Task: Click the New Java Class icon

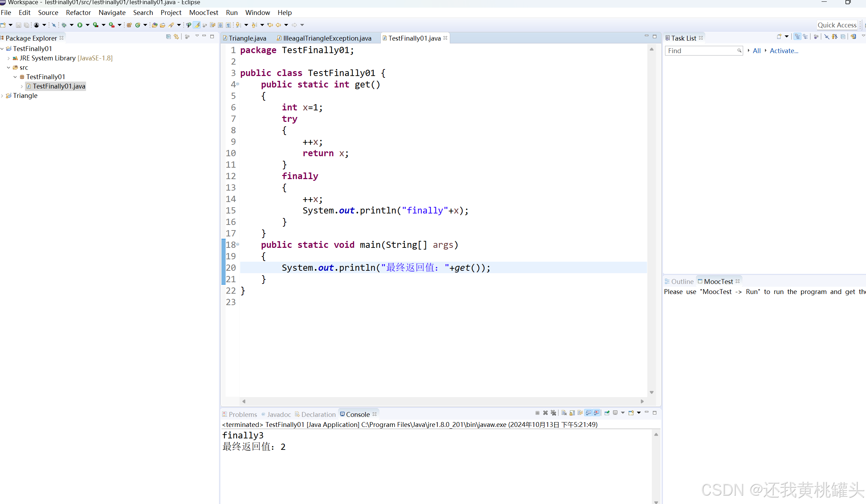Action: [138, 25]
